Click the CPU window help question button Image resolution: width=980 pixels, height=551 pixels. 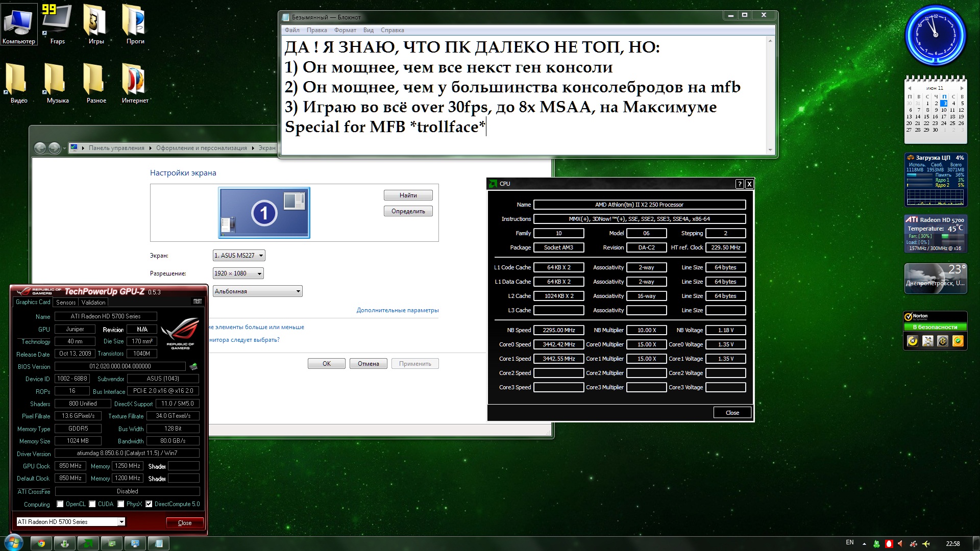(x=739, y=184)
